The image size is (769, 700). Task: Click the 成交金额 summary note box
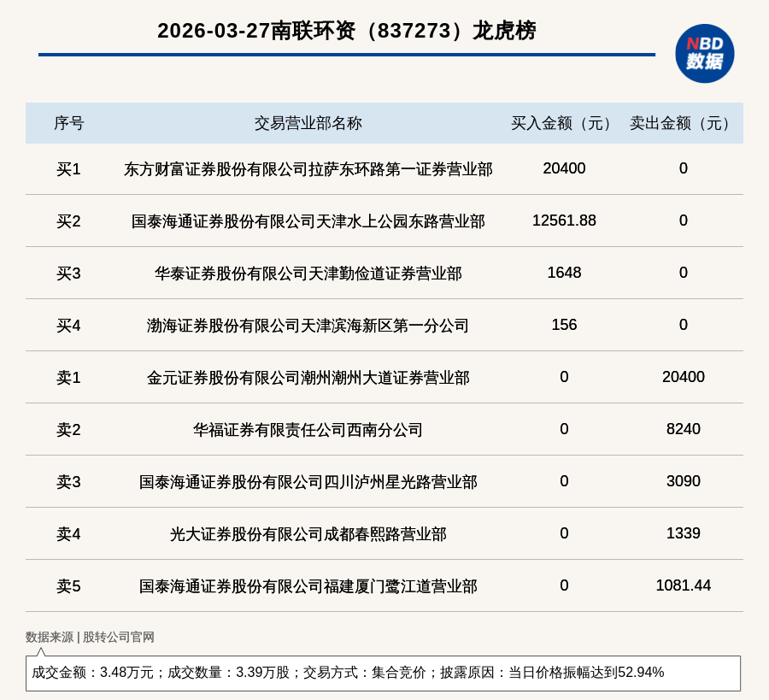click(383, 673)
